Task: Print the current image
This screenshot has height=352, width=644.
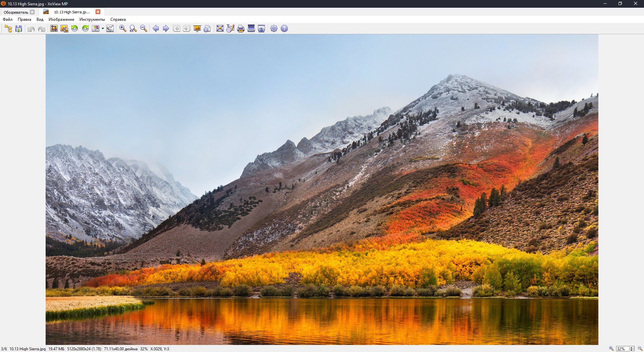Action: [241, 28]
